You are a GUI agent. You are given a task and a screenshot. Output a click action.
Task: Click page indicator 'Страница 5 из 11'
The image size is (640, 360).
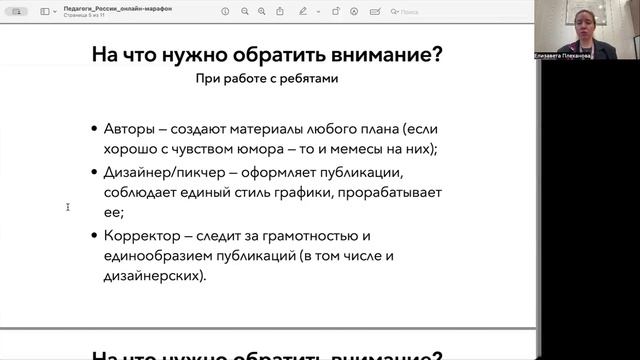(x=84, y=15)
